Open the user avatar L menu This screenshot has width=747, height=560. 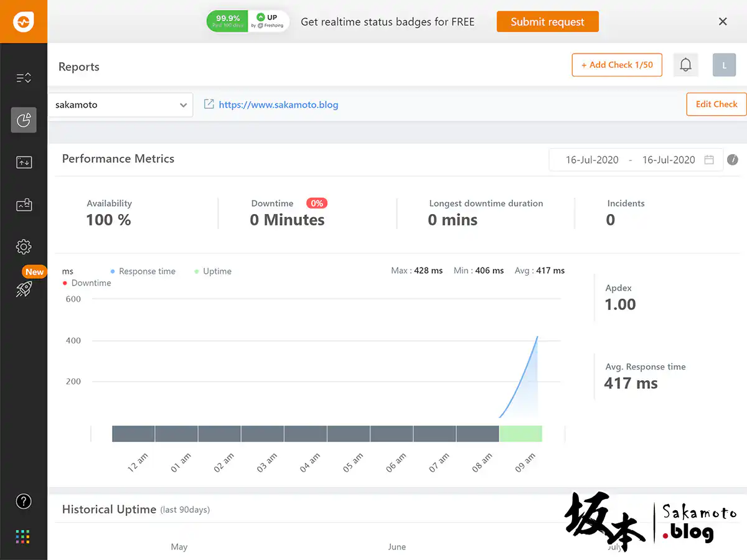pyautogui.click(x=724, y=65)
